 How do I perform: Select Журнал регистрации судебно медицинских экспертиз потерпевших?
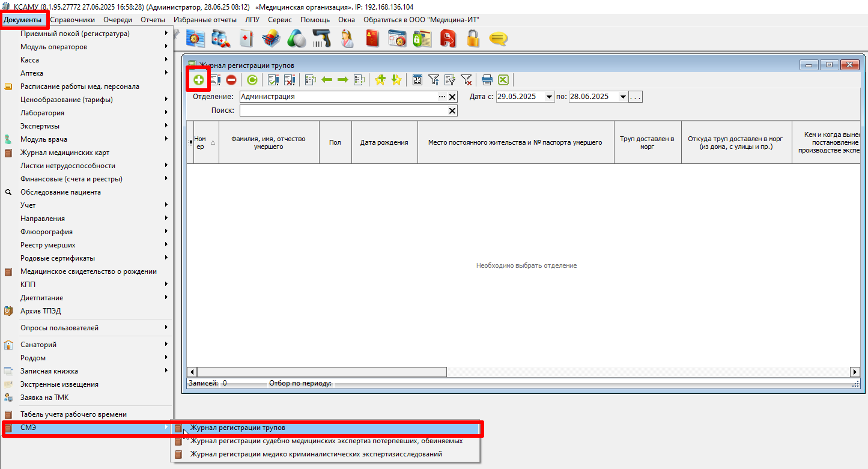click(326, 441)
